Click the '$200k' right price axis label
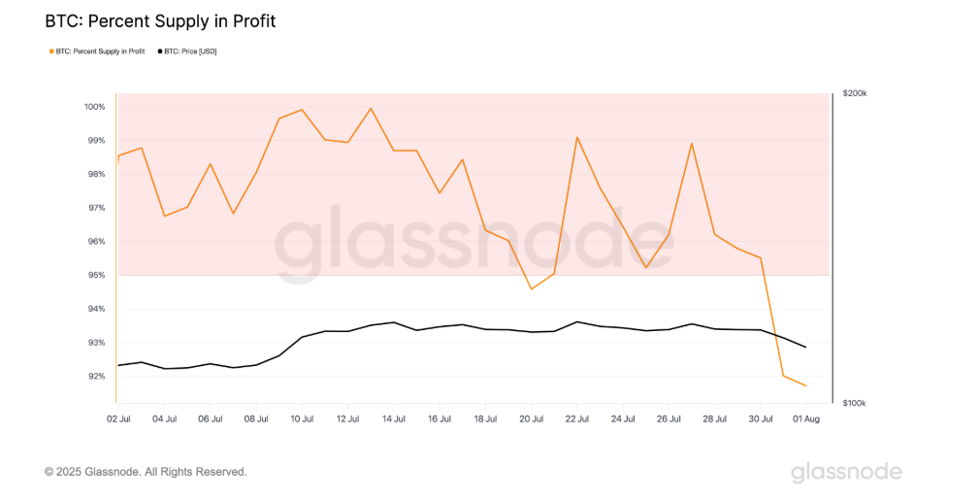The height and width of the screenshot is (501, 980). (x=854, y=93)
